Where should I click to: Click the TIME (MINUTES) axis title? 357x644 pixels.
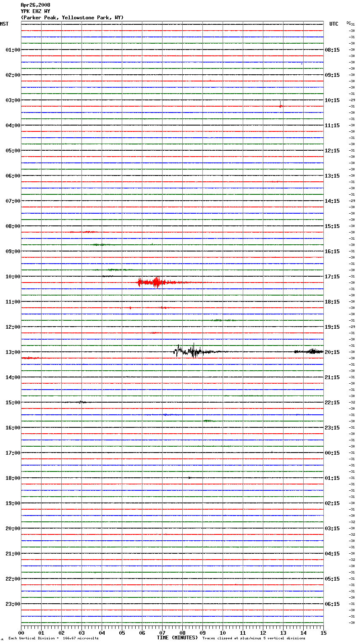pyautogui.click(x=177, y=638)
